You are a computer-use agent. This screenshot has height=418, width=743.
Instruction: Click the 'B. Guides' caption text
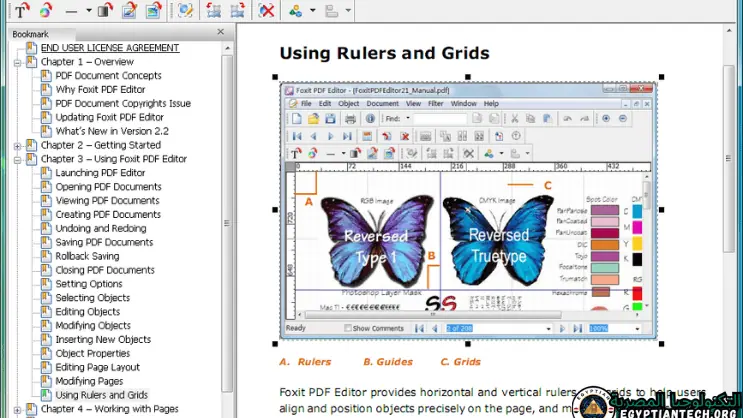click(x=388, y=362)
